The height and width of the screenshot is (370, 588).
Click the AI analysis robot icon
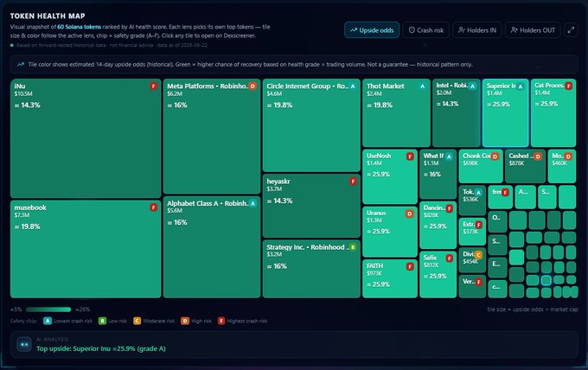(x=24, y=344)
